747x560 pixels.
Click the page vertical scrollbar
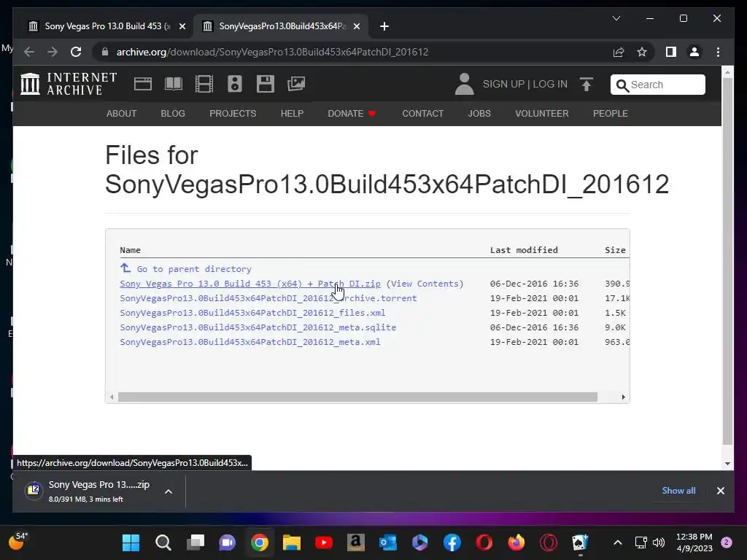tap(727, 261)
